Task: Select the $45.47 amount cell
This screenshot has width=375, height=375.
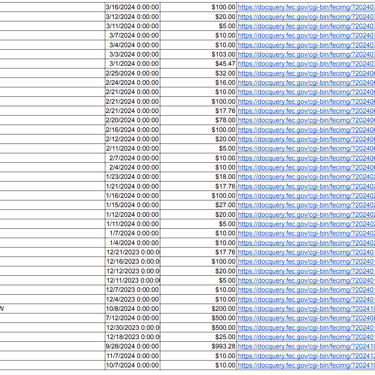Action: [198, 63]
